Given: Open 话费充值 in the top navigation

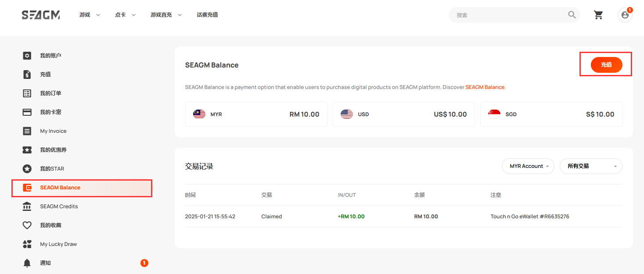Looking at the screenshot, I should click(x=207, y=15).
